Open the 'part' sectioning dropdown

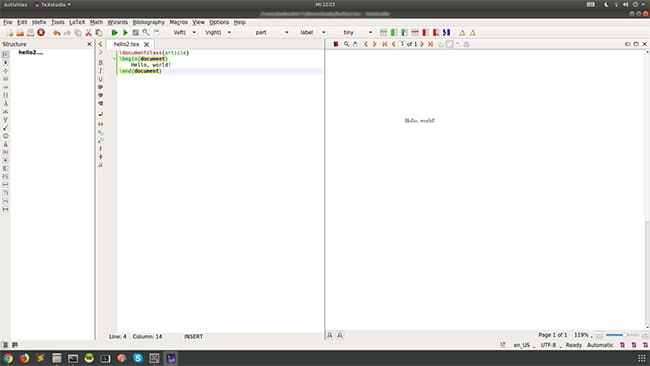286,33
